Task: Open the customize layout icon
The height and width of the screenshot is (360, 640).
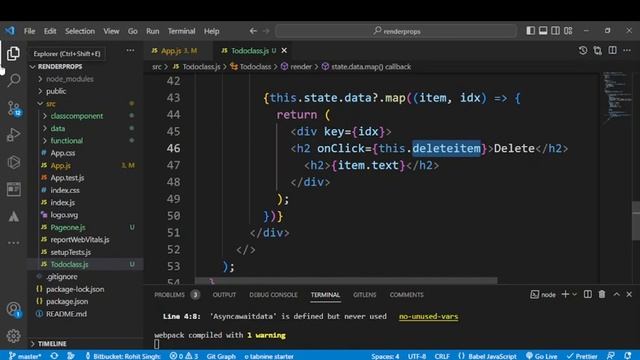Action: [568, 31]
